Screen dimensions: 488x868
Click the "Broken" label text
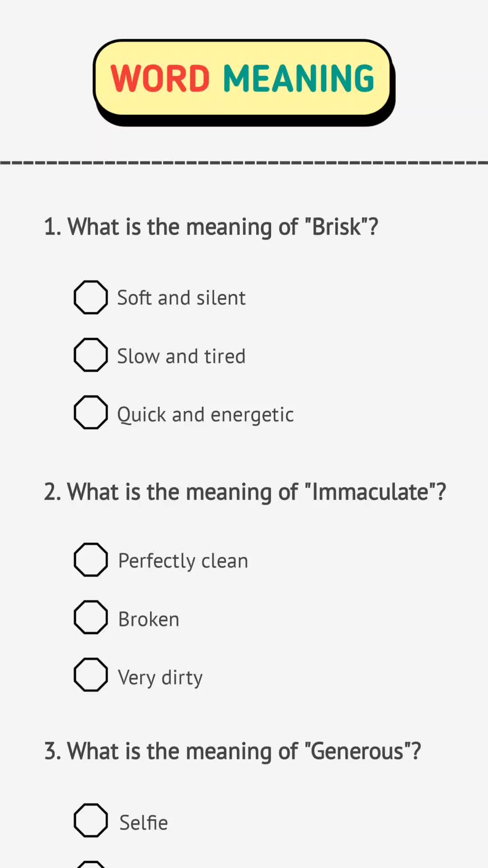coord(149,619)
